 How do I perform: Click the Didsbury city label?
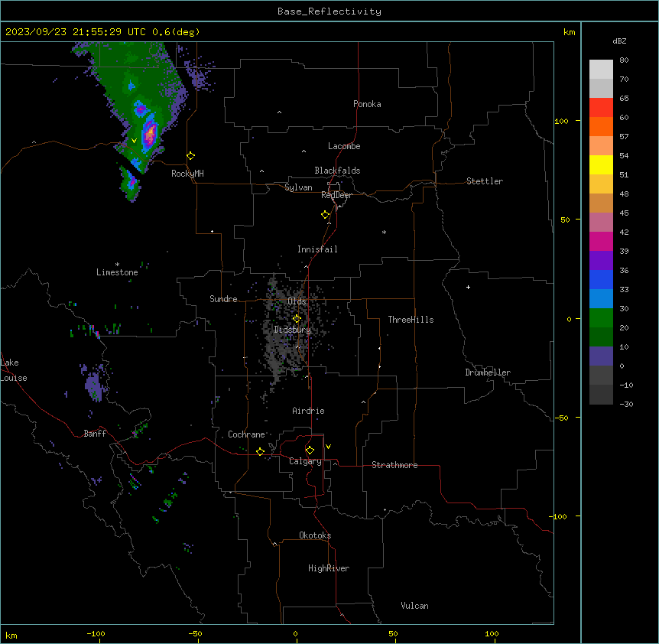(293, 330)
